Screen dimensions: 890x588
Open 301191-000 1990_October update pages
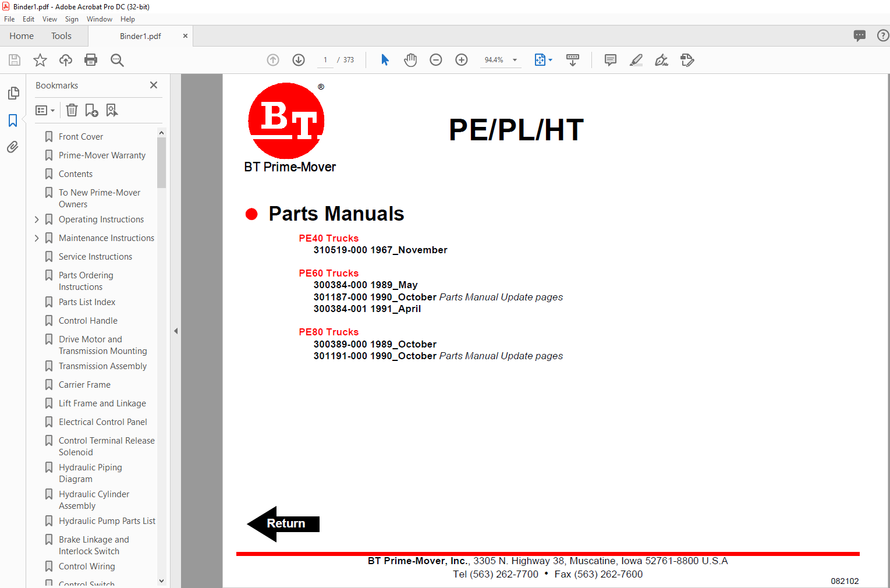tap(438, 356)
